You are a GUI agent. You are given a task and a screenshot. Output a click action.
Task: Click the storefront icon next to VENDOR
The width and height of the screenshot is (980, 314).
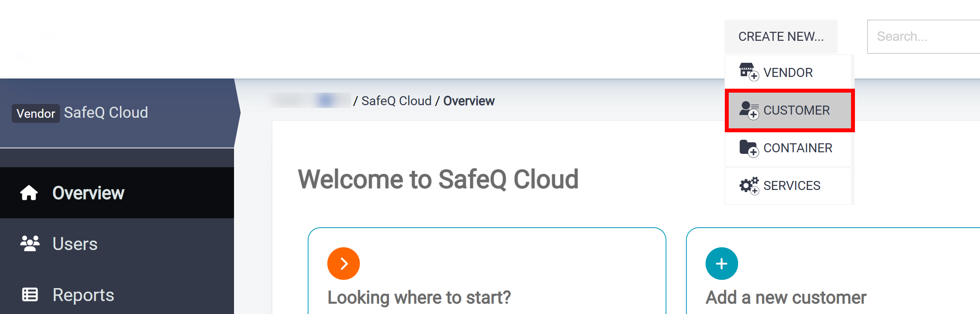click(x=748, y=72)
